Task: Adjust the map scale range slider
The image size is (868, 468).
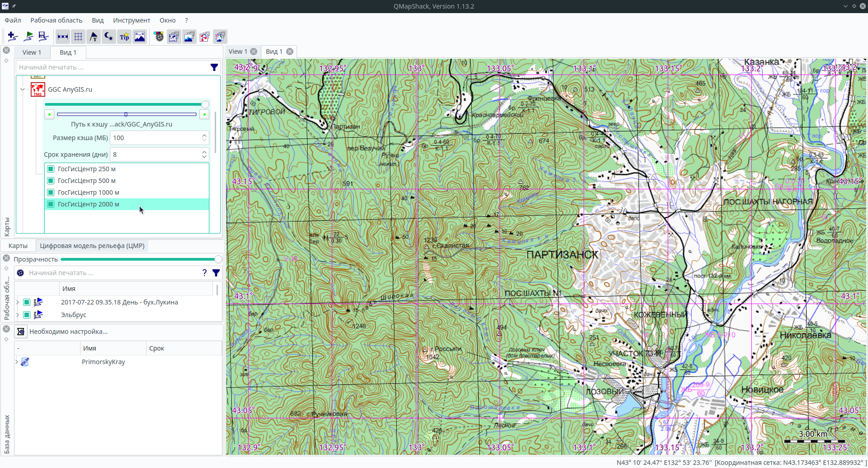Action: [127, 114]
